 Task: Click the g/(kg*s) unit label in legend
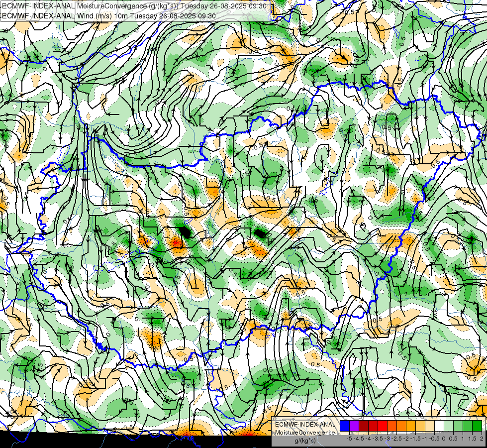[305, 441]
